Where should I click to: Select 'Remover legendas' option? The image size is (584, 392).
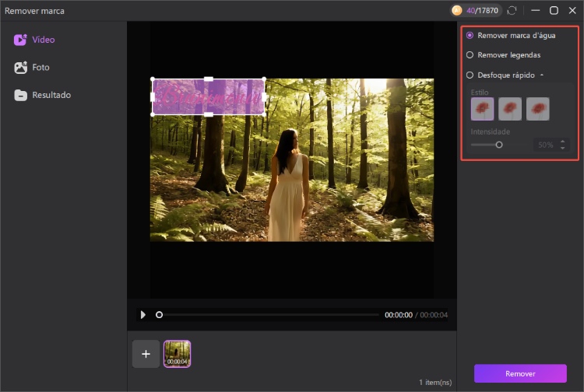pos(503,55)
